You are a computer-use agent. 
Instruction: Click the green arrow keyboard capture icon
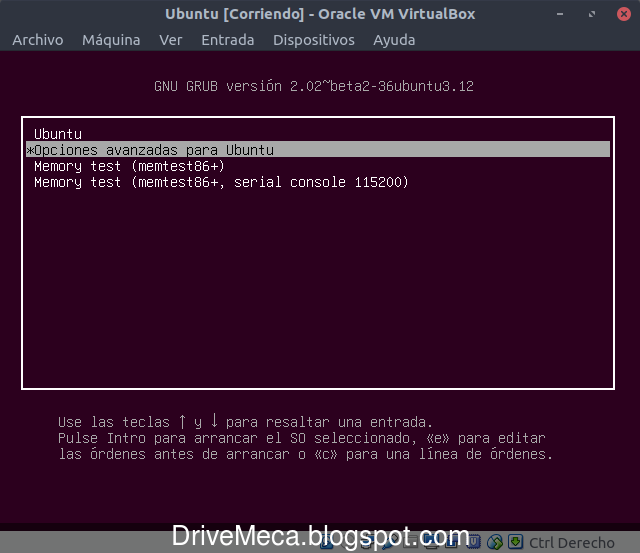pyautogui.click(x=516, y=542)
